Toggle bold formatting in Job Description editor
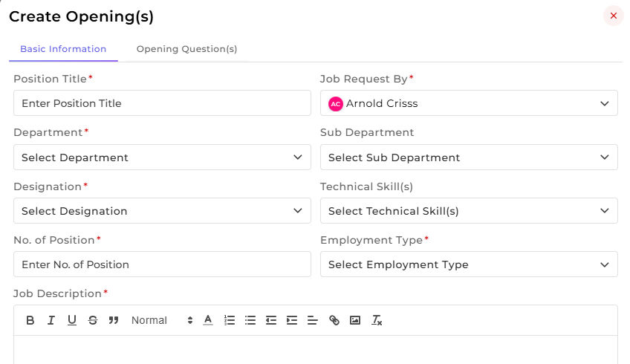Screen dimensions: 630x364 [x=30, y=320]
